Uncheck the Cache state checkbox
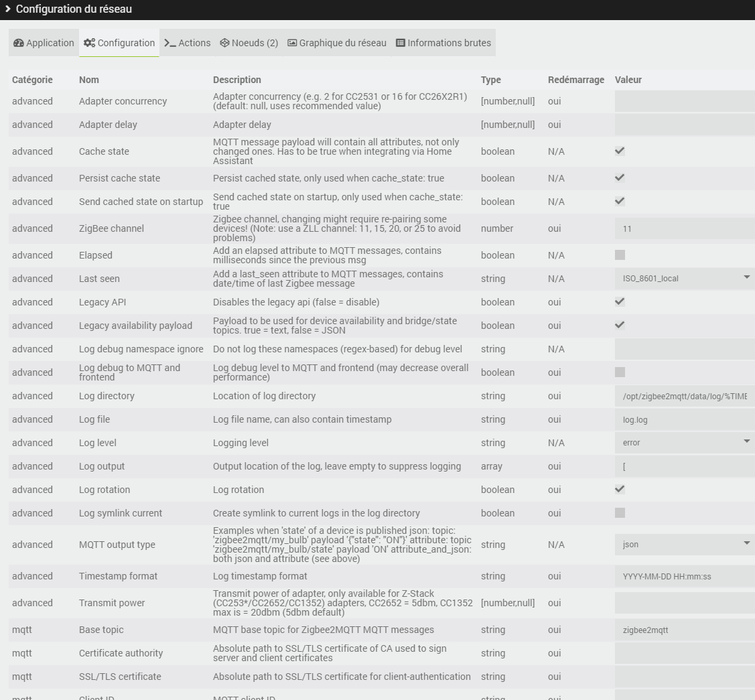The image size is (755, 700). 620,151
